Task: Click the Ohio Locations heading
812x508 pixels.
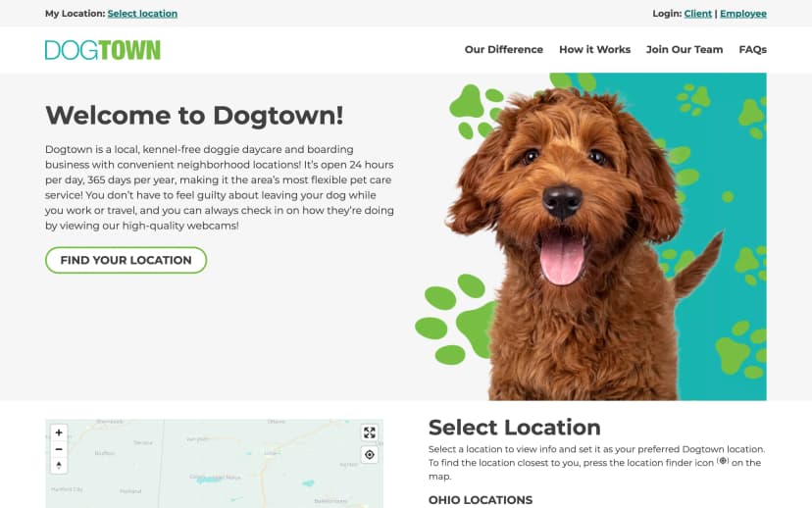Action: coord(481,500)
